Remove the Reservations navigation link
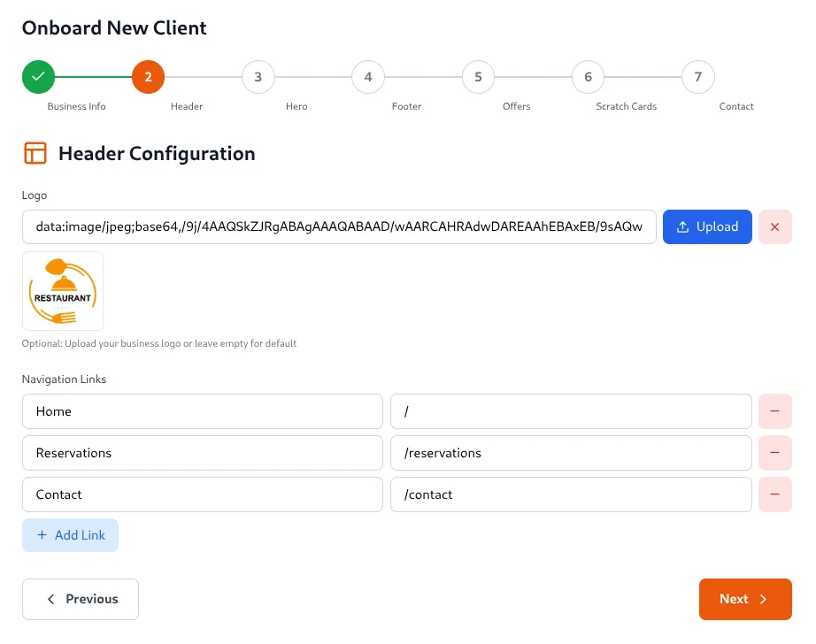 (x=774, y=453)
